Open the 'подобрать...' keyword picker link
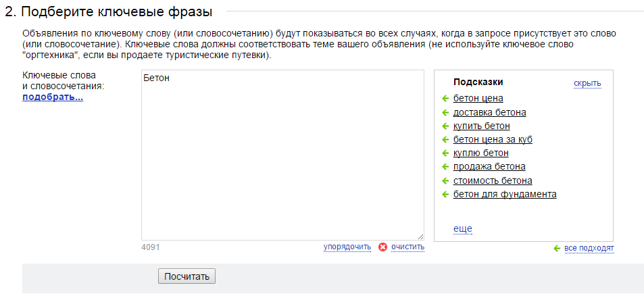Image resolution: width=644 pixels, height=298 pixels. pyautogui.click(x=53, y=97)
